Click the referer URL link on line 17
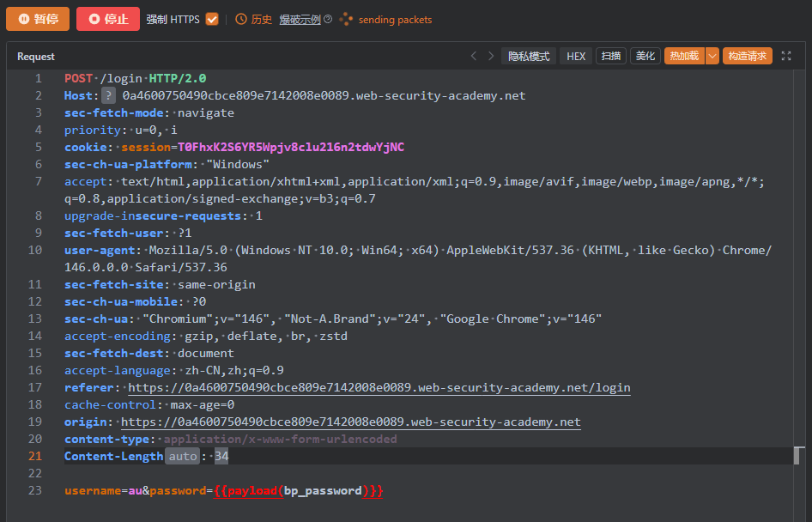Viewport: 812px width, 522px height. [379, 387]
